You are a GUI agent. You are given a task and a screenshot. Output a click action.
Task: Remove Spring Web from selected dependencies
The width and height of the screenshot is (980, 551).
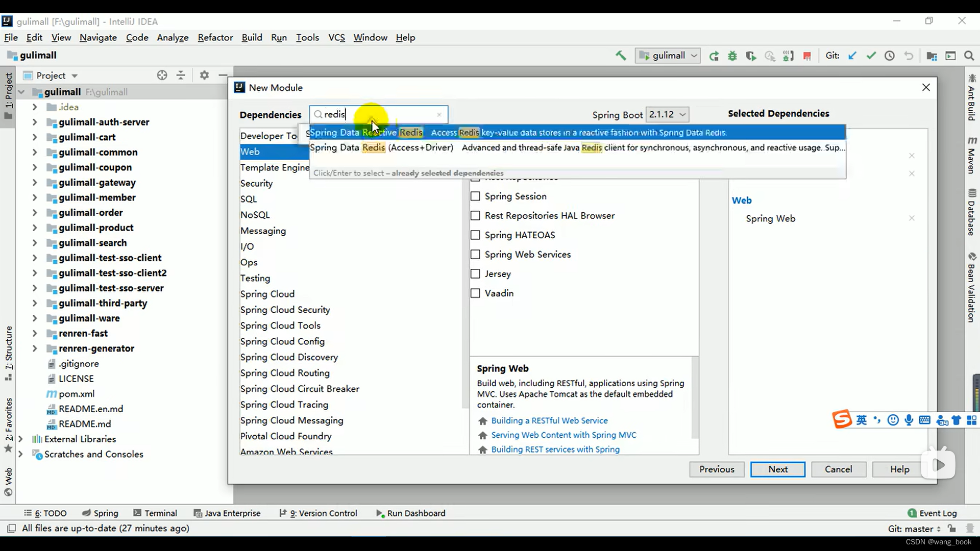(x=912, y=218)
